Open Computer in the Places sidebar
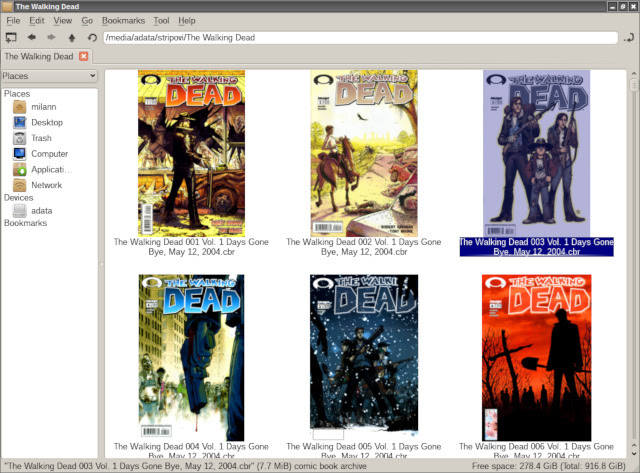Viewport: 640px width, 473px height. coord(48,154)
